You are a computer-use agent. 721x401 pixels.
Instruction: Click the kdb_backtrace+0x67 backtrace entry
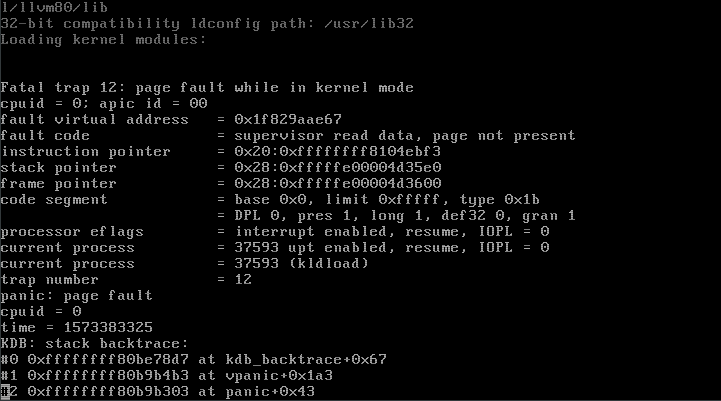coord(193,360)
